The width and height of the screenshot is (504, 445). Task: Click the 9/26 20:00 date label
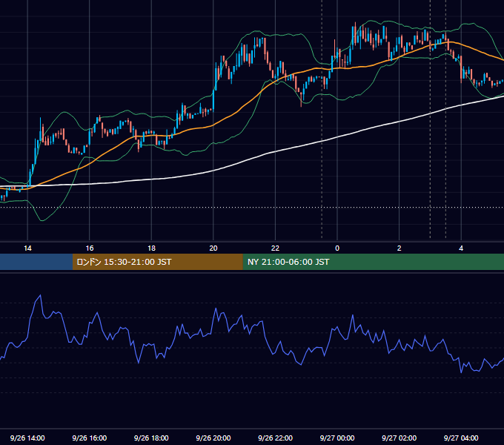pos(213,438)
